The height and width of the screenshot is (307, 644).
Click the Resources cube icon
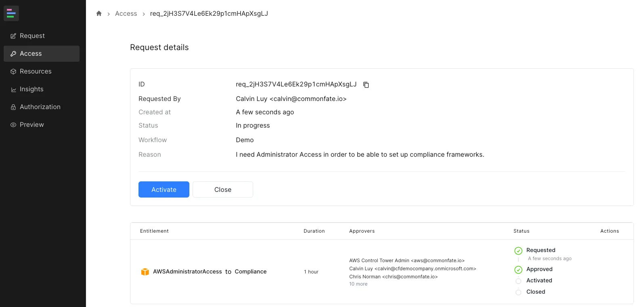[13, 71]
